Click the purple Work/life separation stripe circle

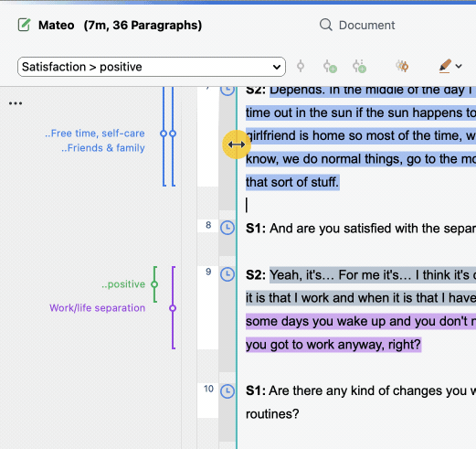pyautogui.click(x=173, y=308)
